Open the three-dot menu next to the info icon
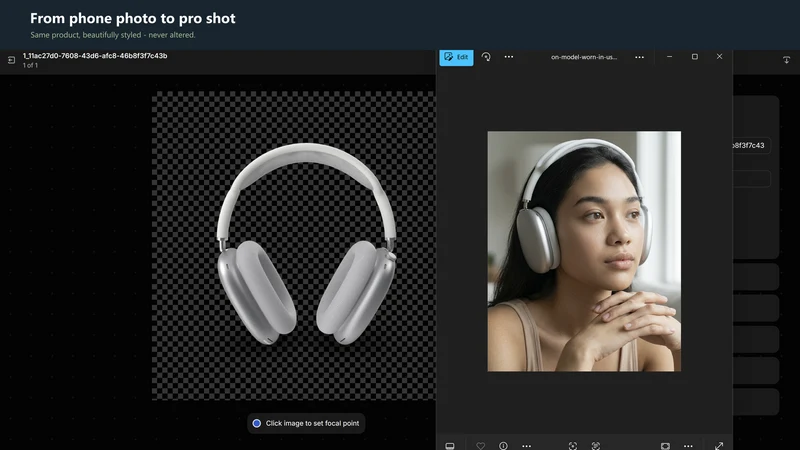Viewport: 800px width, 450px height. (x=527, y=445)
